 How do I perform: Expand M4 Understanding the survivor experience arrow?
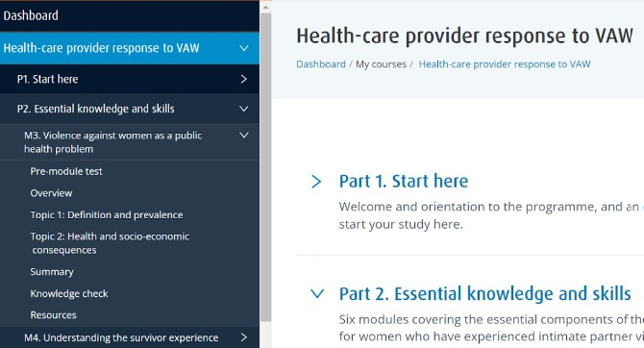pos(243,337)
